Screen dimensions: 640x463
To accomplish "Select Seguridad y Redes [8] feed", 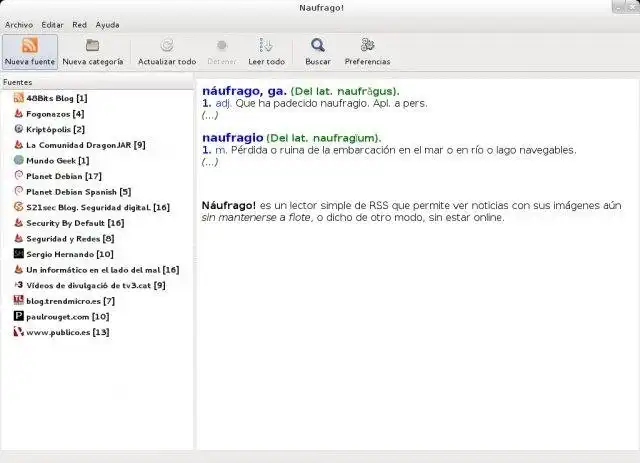I will click(70, 238).
